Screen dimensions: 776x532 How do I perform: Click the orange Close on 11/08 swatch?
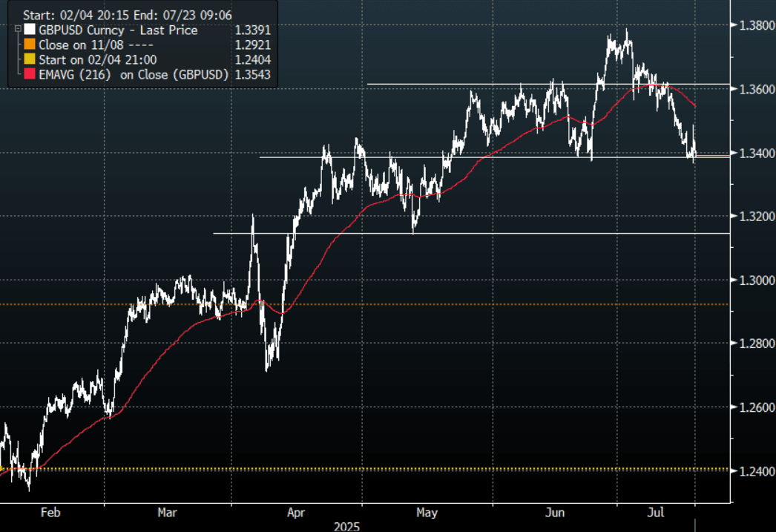tap(30, 45)
